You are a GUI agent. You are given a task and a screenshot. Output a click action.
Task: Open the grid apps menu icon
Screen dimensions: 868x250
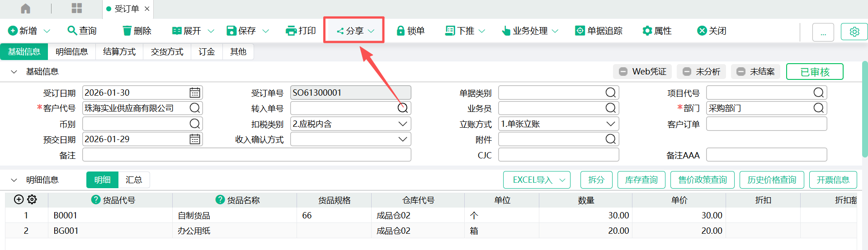77,9
